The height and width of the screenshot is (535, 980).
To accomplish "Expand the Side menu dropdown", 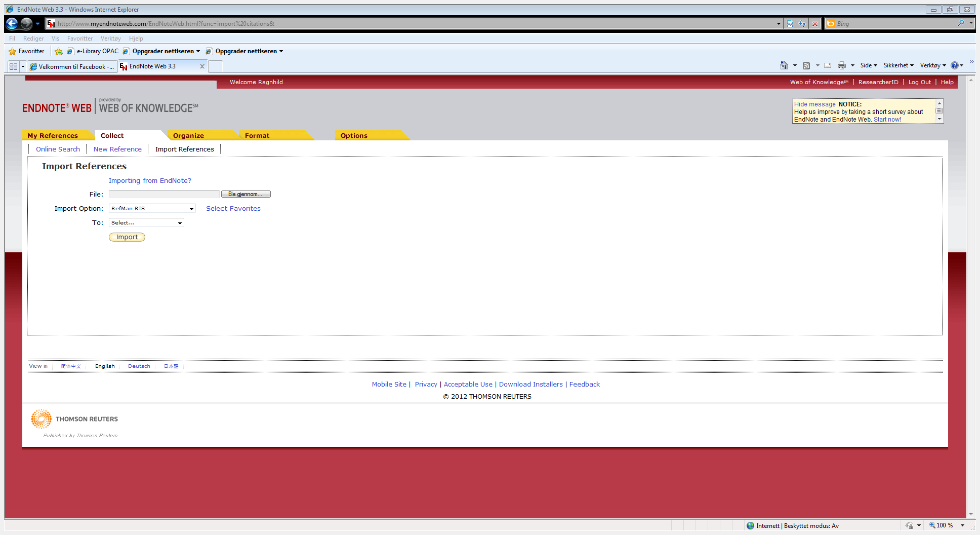I will [869, 65].
